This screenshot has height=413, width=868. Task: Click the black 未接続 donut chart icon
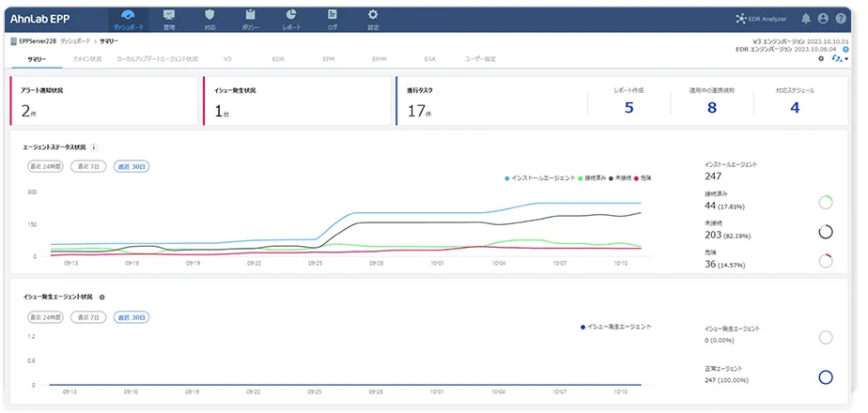click(826, 232)
